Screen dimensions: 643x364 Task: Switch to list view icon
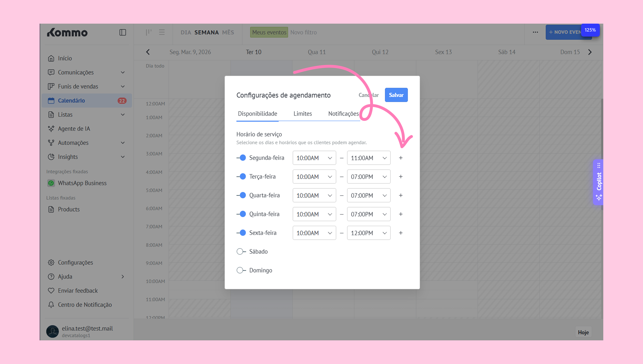pyautogui.click(x=162, y=32)
